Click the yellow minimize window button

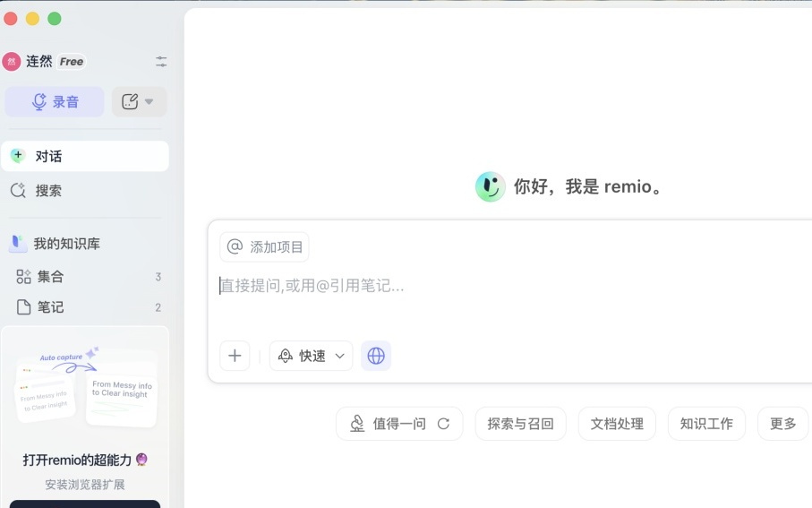click(32, 19)
